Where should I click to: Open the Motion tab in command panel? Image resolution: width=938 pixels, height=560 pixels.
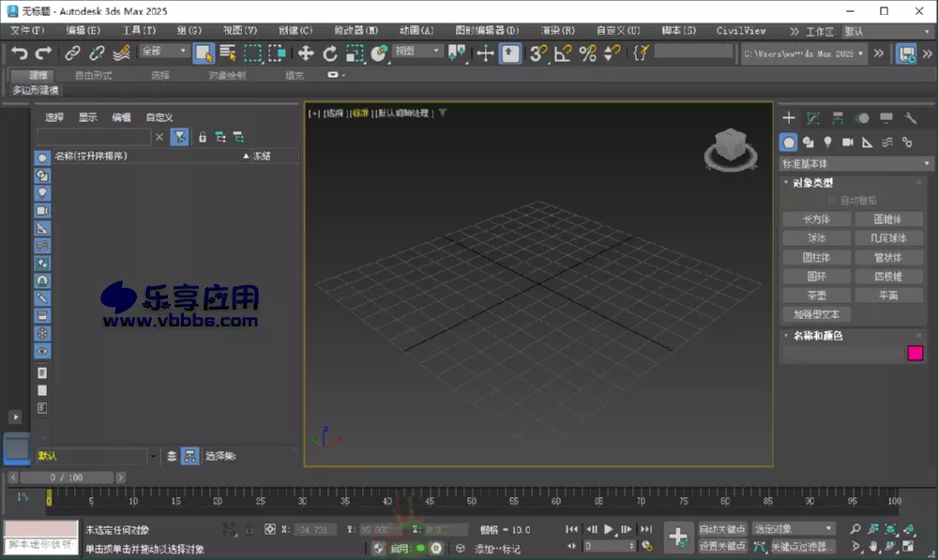point(862,118)
